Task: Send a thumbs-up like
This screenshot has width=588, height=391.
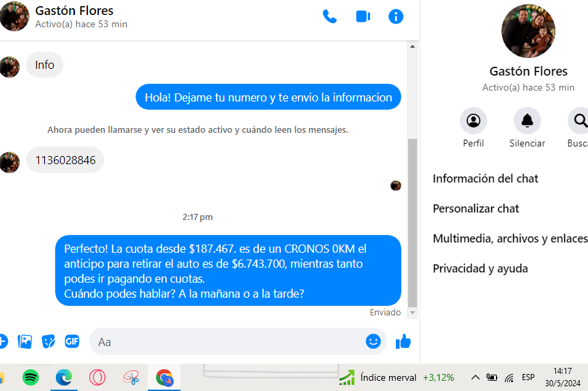Action: coord(403,341)
